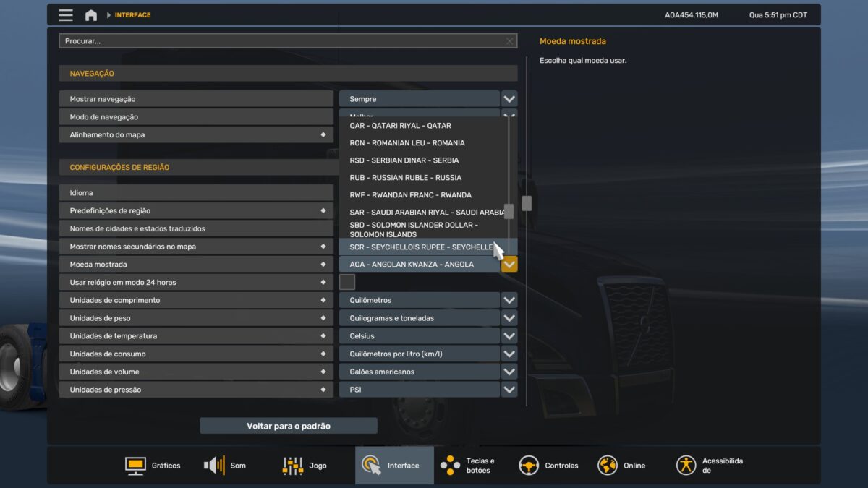Collapse the Moeda mostrada dropdown arrow

509,265
